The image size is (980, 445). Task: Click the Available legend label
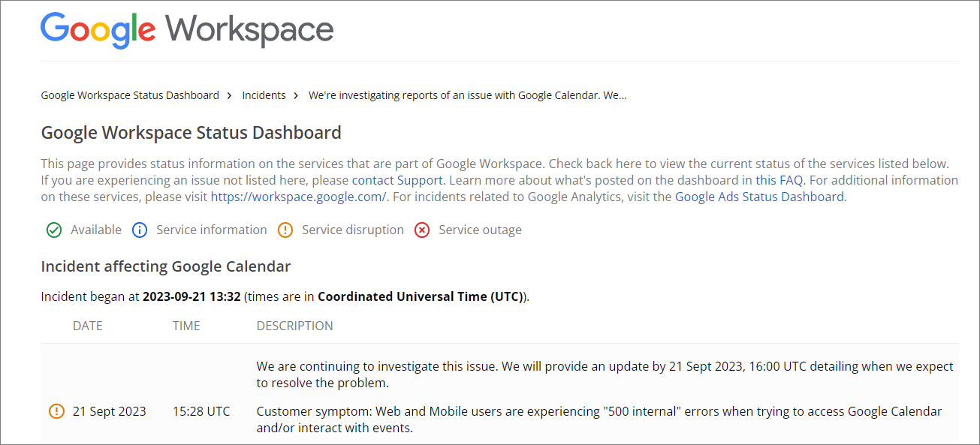tap(96, 230)
